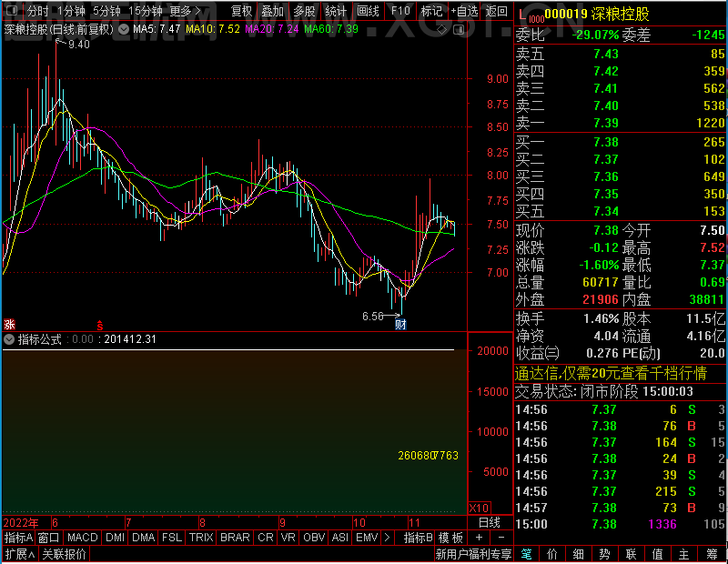Switch indicator to DMI
The height and width of the screenshot is (564, 728).
[x=116, y=538]
